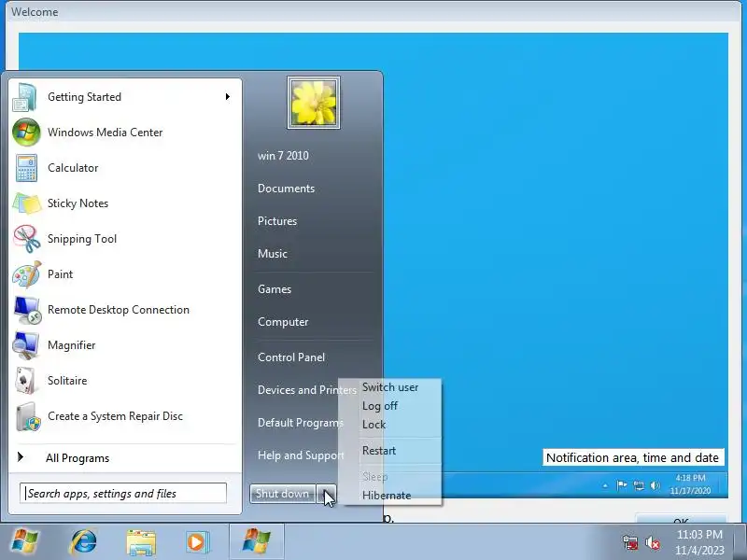Click the Sticky Notes label text
The width and height of the screenshot is (747, 560).
(x=78, y=203)
